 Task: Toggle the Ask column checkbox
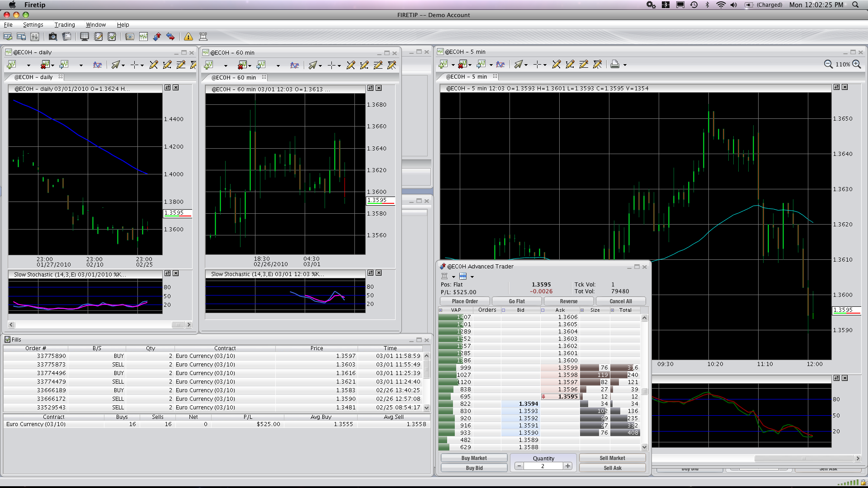click(542, 310)
